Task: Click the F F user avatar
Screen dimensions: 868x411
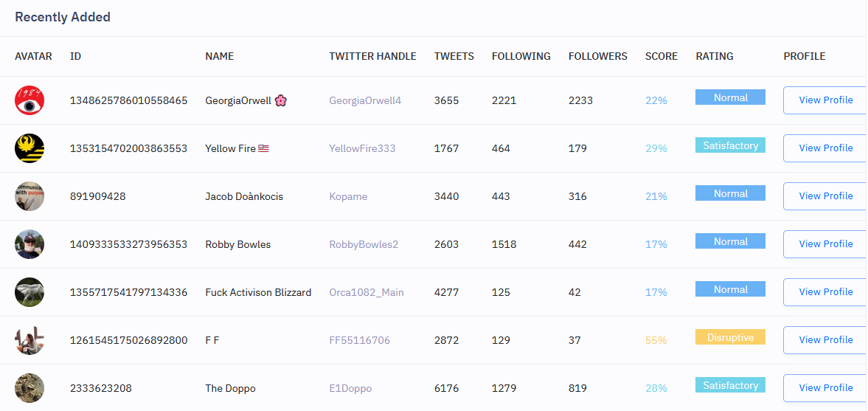Action: click(x=29, y=340)
